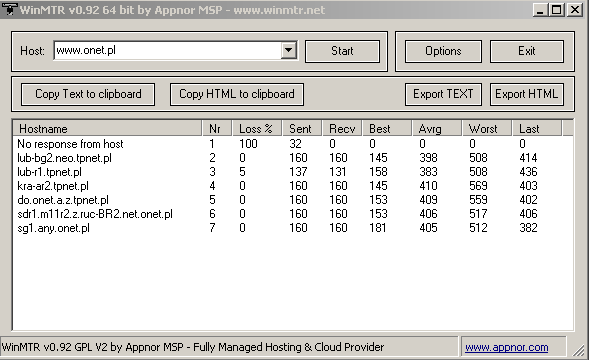Screen dimensions: 589x360
Task: Click the status bar WinMTR v0.92 GPL text
Action: click(x=193, y=347)
